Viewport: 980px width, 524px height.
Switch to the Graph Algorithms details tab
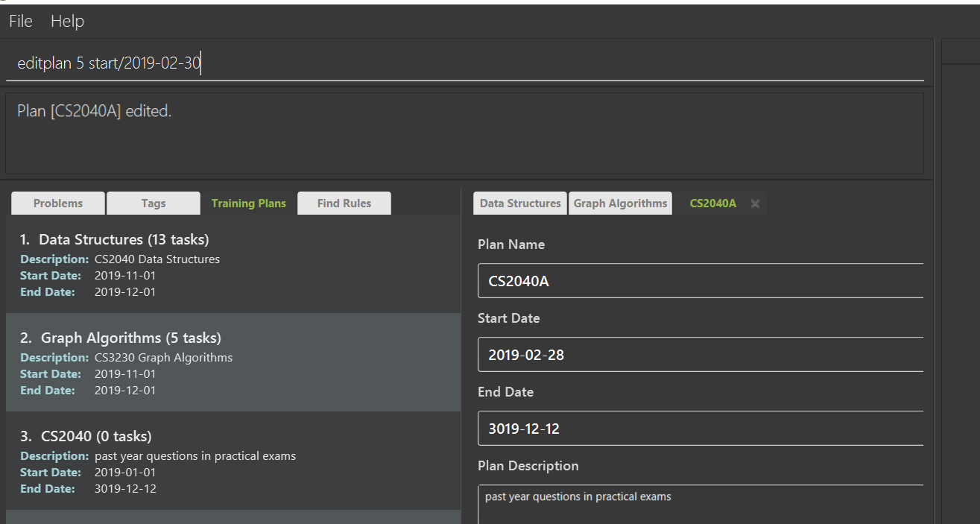point(620,203)
